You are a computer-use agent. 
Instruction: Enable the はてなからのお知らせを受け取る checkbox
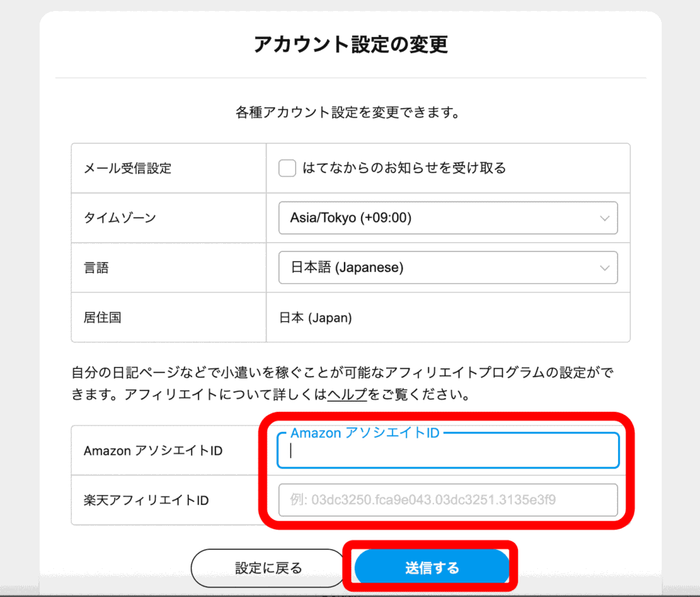287,167
